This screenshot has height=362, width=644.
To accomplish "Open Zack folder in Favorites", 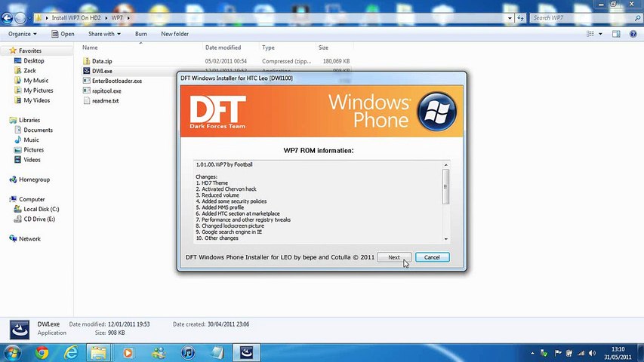I will [29, 71].
